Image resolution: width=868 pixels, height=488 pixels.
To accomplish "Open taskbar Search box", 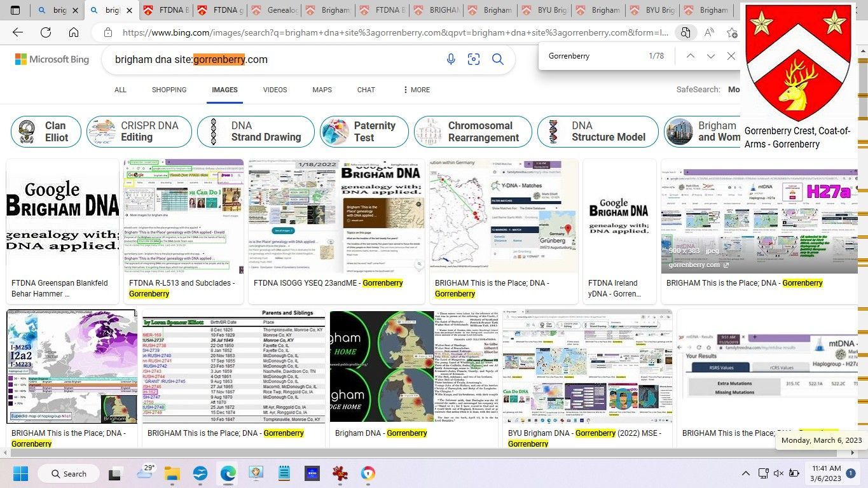I will [x=70, y=473].
